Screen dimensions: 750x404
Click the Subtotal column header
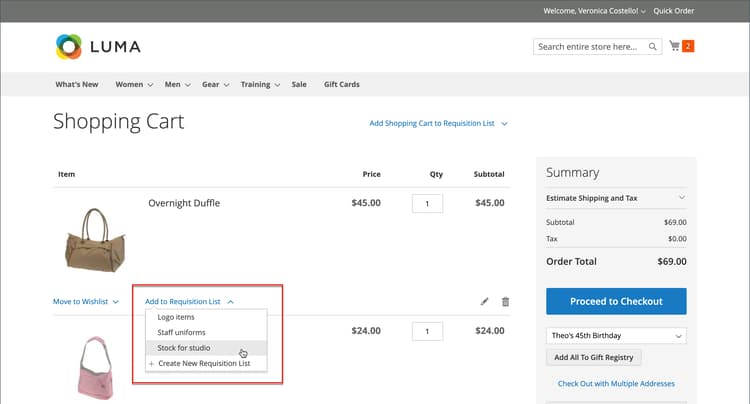489,174
